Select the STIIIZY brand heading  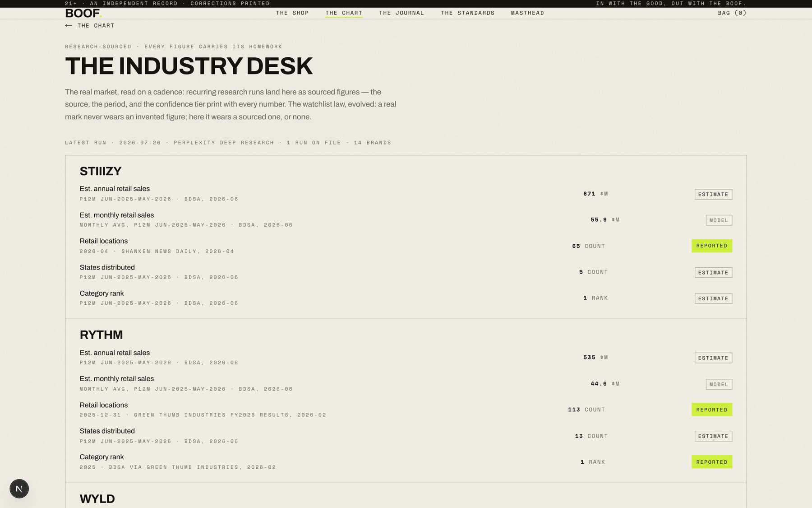click(101, 171)
